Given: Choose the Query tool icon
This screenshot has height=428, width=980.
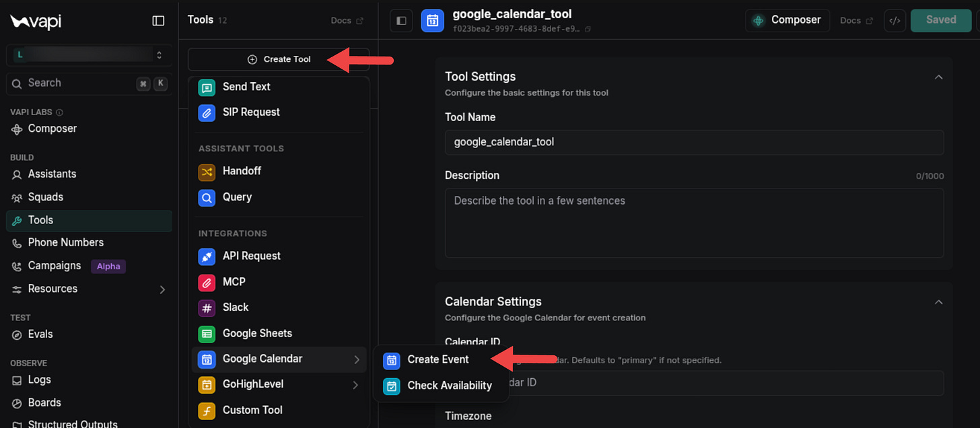Looking at the screenshot, I should click(x=207, y=197).
